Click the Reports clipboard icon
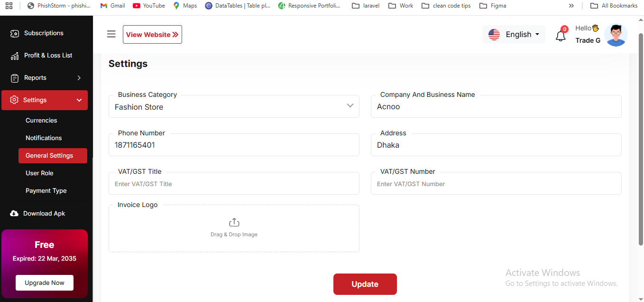The width and height of the screenshot is (644, 302). click(14, 78)
